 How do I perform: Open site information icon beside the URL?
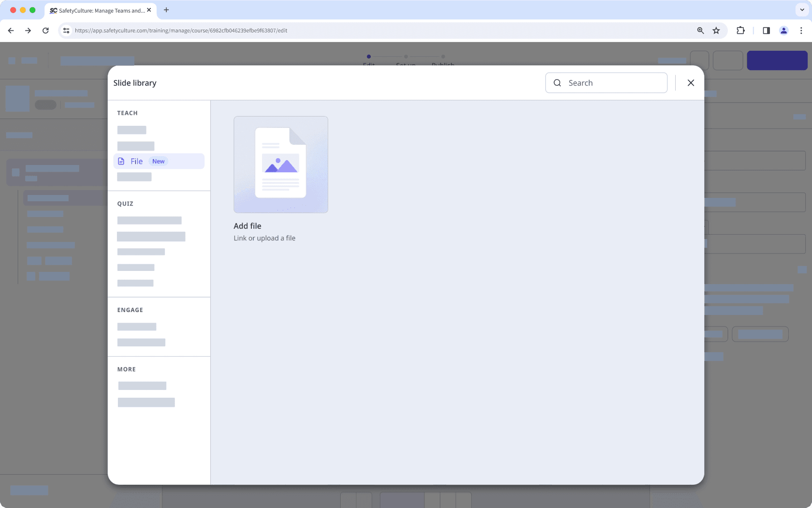click(x=66, y=30)
